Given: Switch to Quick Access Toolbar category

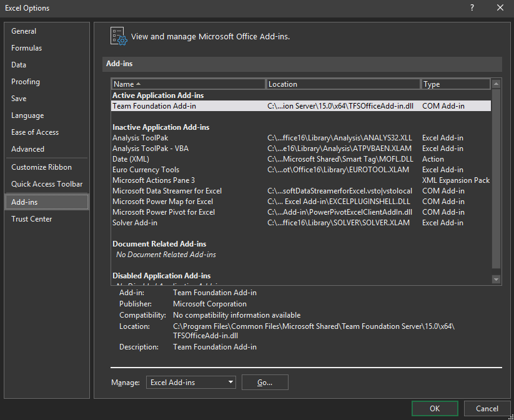Looking at the screenshot, I should point(47,184).
